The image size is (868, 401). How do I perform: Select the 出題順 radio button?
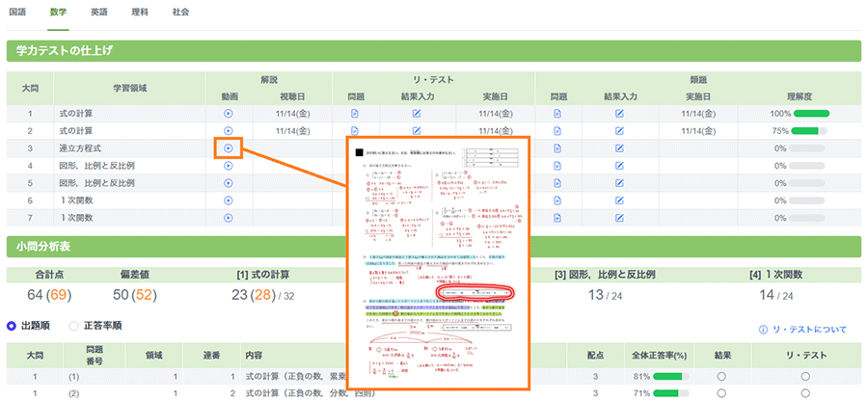13,326
